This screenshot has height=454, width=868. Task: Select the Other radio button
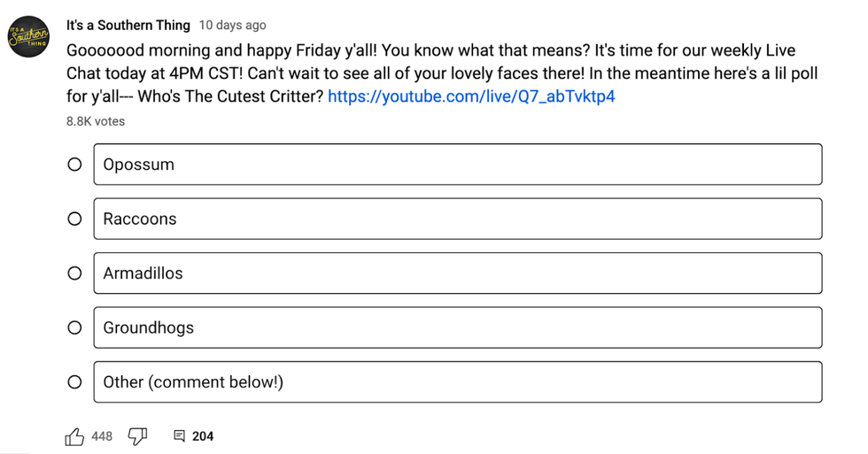75,382
